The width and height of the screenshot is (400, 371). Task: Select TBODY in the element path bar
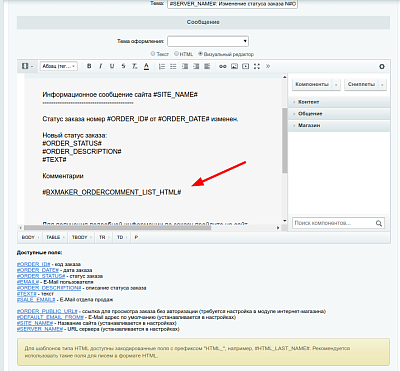point(79,237)
